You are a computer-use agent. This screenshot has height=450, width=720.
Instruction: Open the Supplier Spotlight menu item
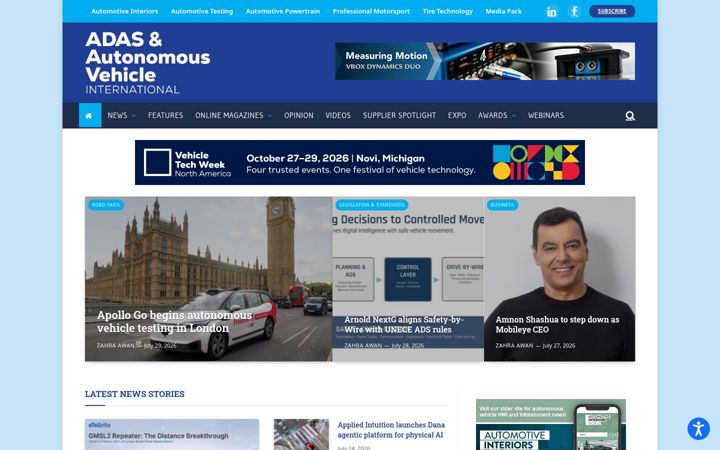tap(399, 115)
